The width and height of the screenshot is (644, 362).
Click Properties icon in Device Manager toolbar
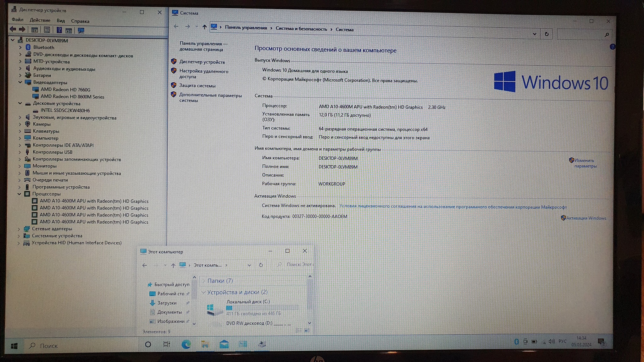click(47, 30)
